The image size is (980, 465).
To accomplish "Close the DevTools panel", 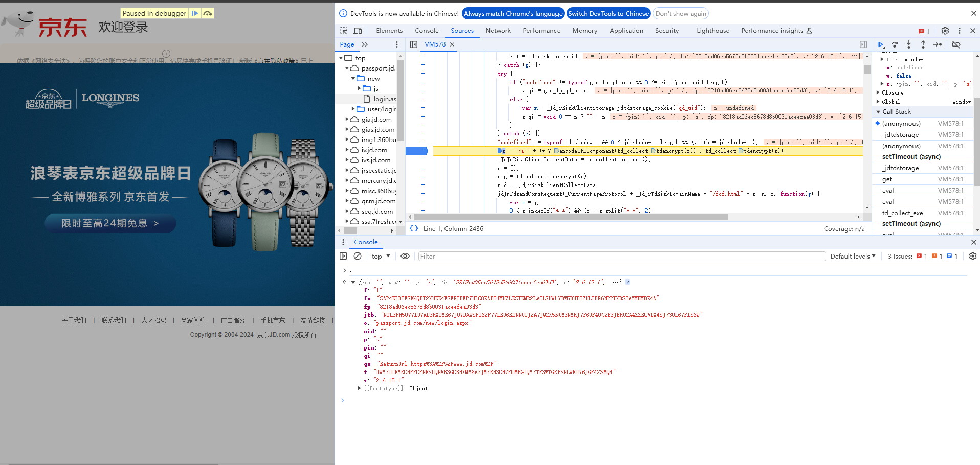I will [x=973, y=31].
